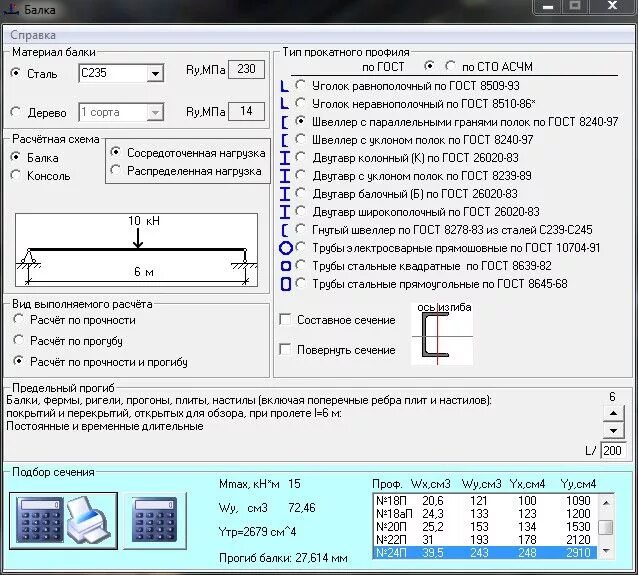Open the Справка menu
The height and width of the screenshot is (575, 638).
tap(33, 35)
